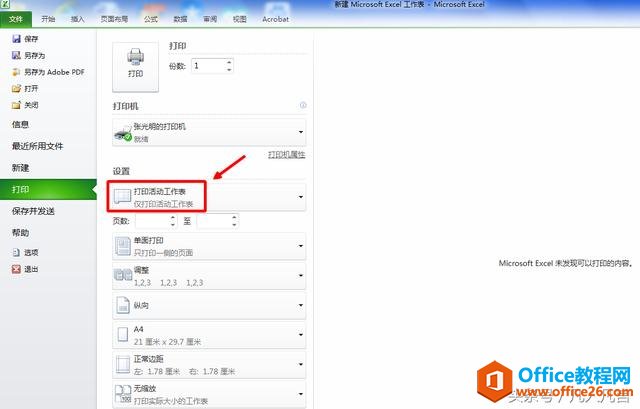This screenshot has height=409, width=640.
Task: Decrease copies with the down arrow
Action: (229, 69)
